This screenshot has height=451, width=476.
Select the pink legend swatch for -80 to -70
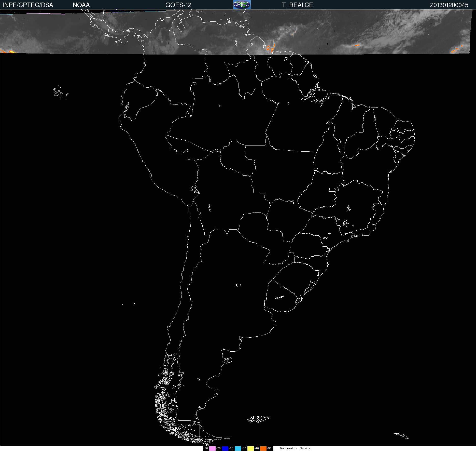pyautogui.click(x=212, y=448)
